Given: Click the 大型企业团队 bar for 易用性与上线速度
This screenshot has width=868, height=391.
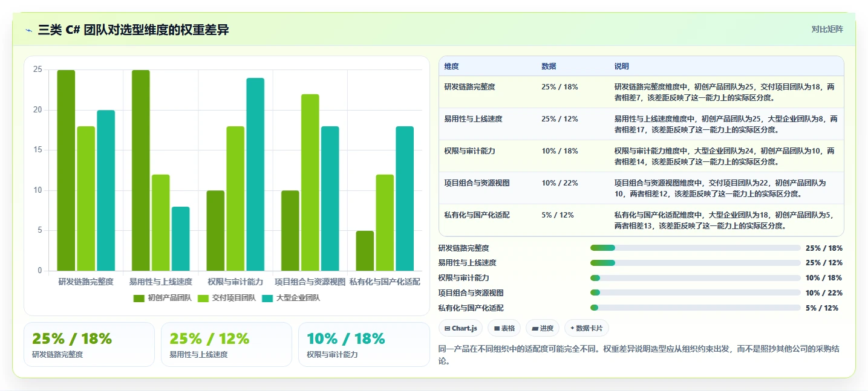Looking at the screenshot, I should point(181,239).
